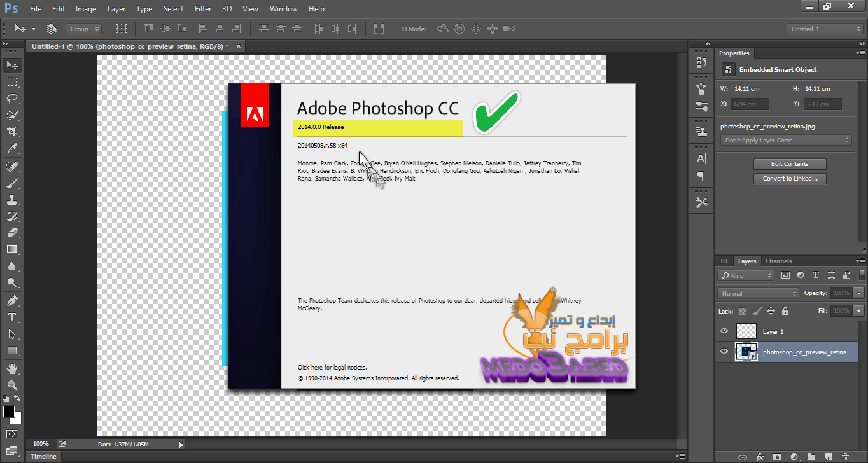Image resolution: width=868 pixels, height=463 pixels.
Task: Toggle Lock position icon
Action: click(771, 311)
